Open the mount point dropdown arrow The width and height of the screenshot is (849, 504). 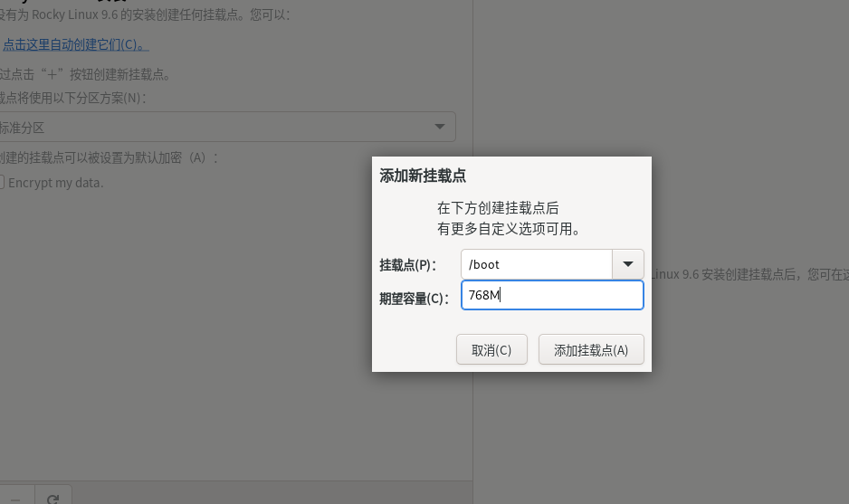click(627, 264)
